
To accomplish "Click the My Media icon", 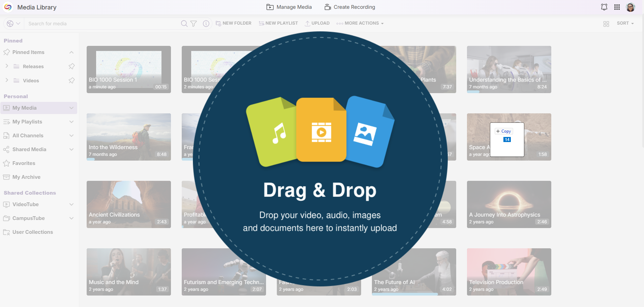I will [6, 108].
